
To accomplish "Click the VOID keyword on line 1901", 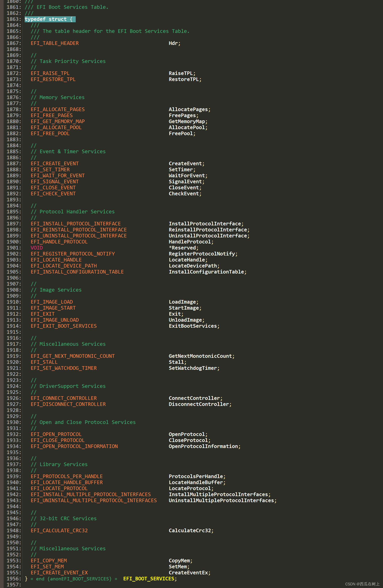I will (36, 247).
